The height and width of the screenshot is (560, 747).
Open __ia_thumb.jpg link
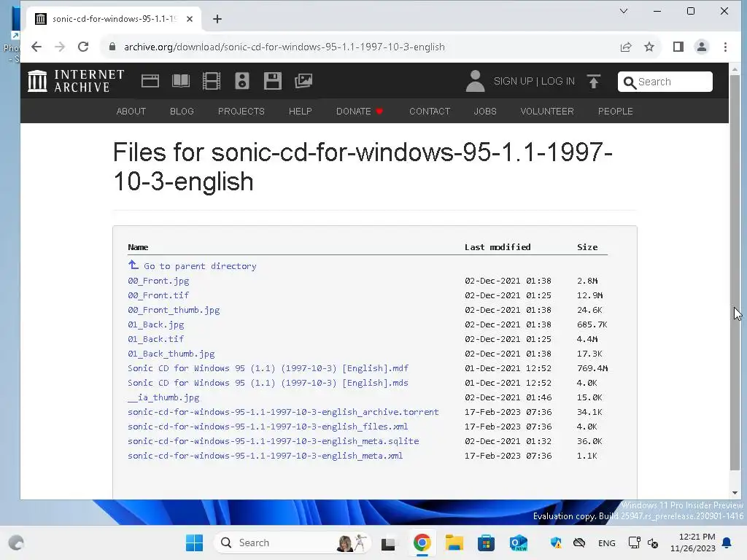pyautogui.click(x=163, y=397)
